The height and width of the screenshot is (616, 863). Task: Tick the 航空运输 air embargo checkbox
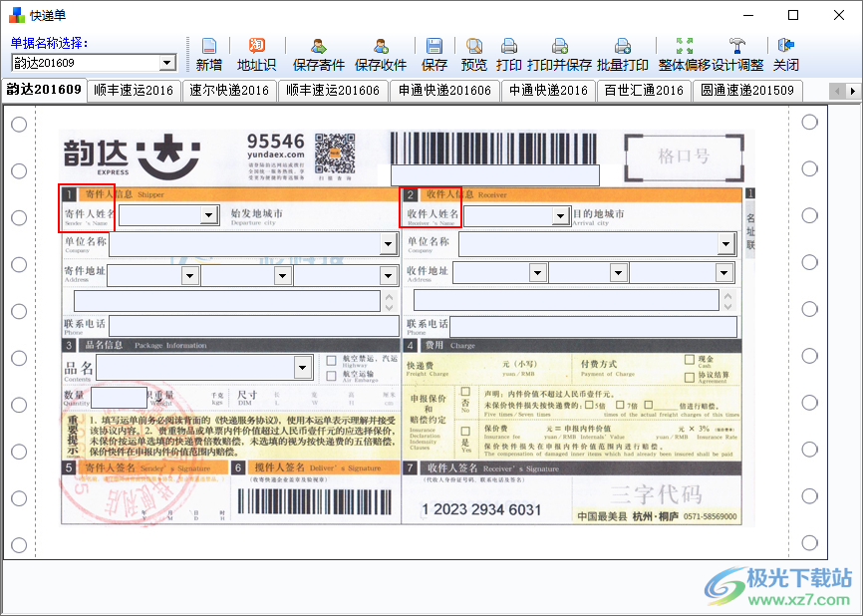[x=332, y=375]
